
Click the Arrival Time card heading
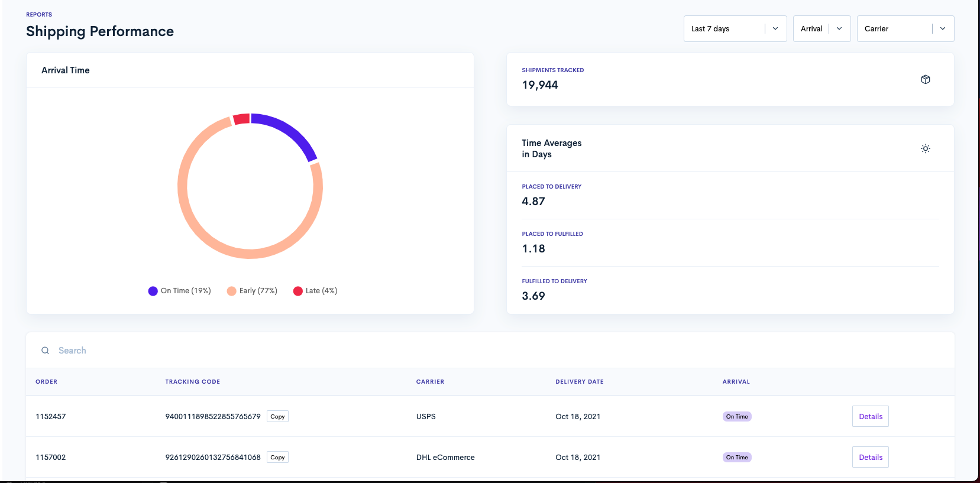tap(66, 70)
